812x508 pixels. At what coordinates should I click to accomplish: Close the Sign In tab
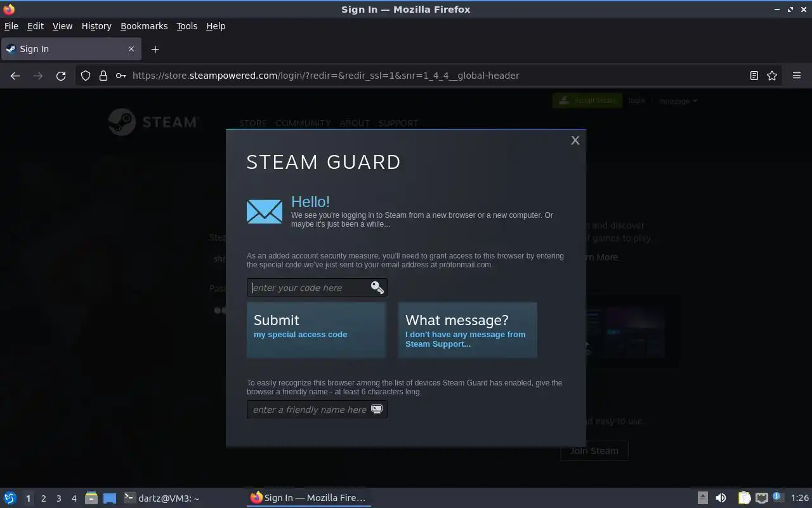131,49
